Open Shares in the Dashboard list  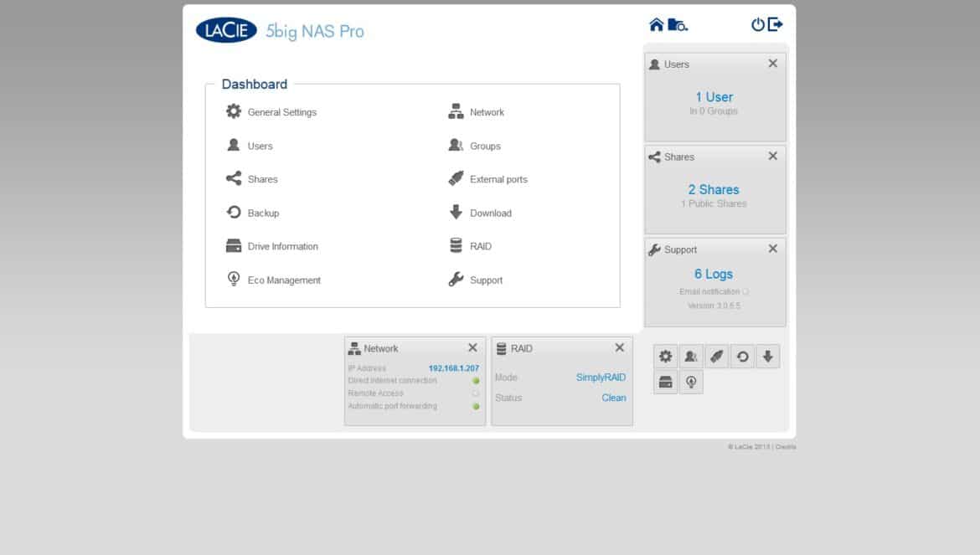click(x=252, y=179)
